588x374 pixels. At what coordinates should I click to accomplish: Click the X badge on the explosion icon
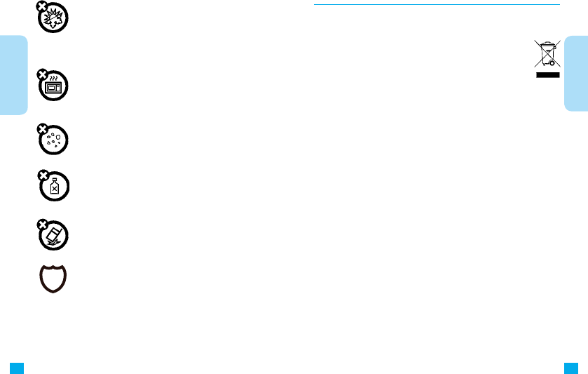pos(41,6)
